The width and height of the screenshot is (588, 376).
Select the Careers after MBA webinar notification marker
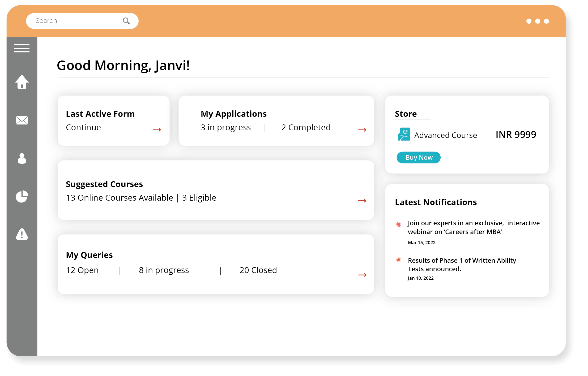pyautogui.click(x=398, y=224)
